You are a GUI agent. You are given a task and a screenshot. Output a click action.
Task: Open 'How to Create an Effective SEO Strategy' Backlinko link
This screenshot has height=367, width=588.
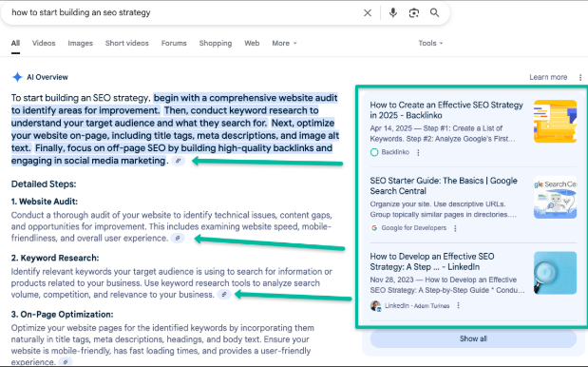(x=446, y=110)
